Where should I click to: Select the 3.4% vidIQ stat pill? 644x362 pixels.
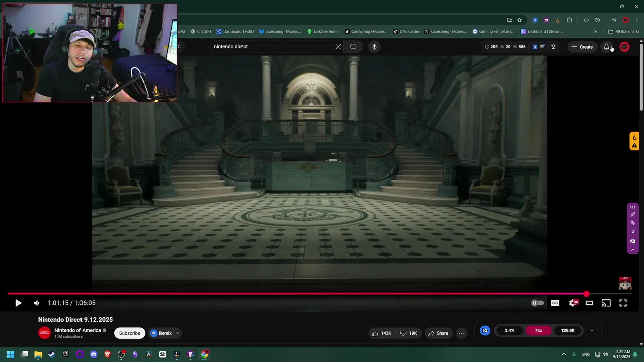click(510, 330)
